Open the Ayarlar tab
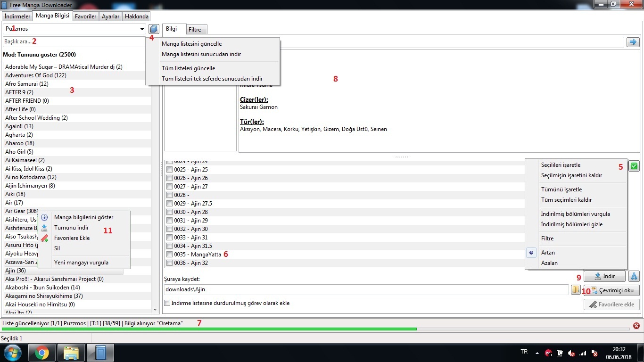This screenshot has height=362, width=644. click(110, 16)
